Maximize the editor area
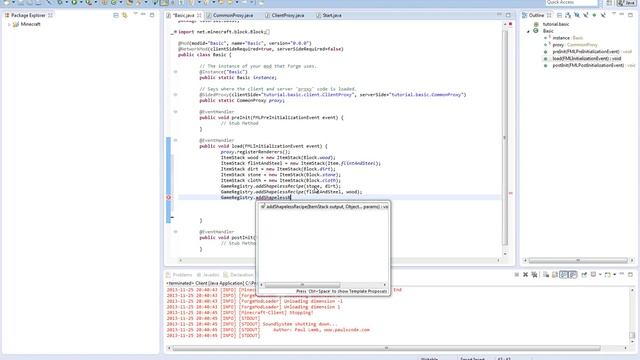The image size is (640, 360). 508,15
